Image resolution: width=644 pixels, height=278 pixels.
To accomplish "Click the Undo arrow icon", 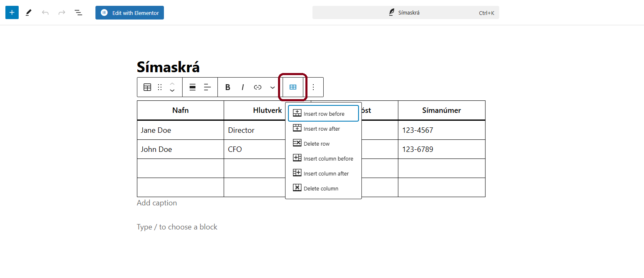I will point(45,13).
